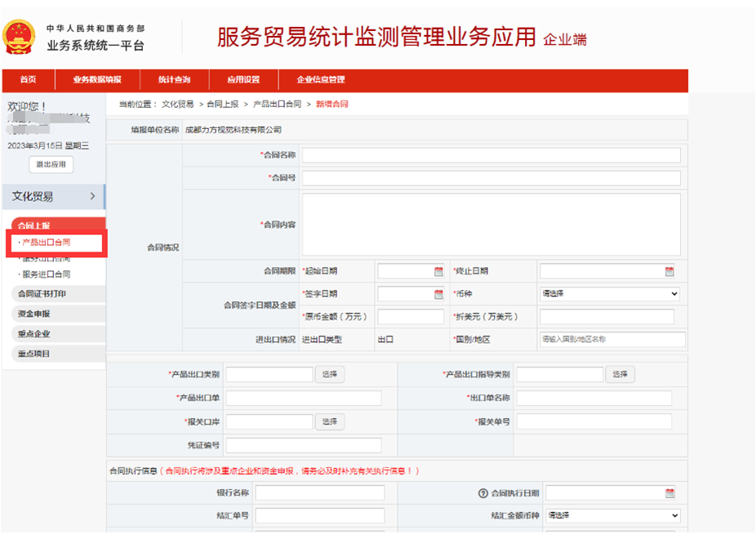Image resolution: width=756 pixels, height=547 pixels.
Task: Click the 退出应用 button
Action: pyautogui.click(x=51, y=165)
